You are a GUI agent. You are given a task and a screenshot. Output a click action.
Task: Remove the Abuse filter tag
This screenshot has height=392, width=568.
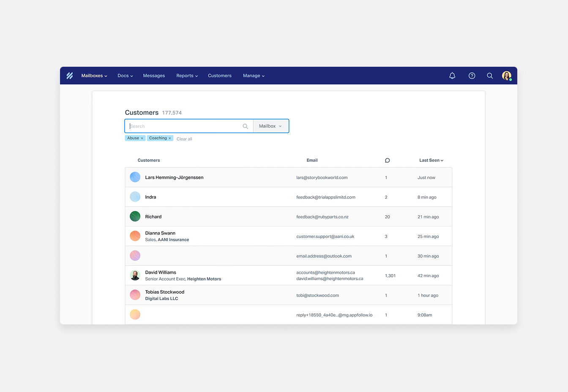pyautogui.click(x=142, y=139)
